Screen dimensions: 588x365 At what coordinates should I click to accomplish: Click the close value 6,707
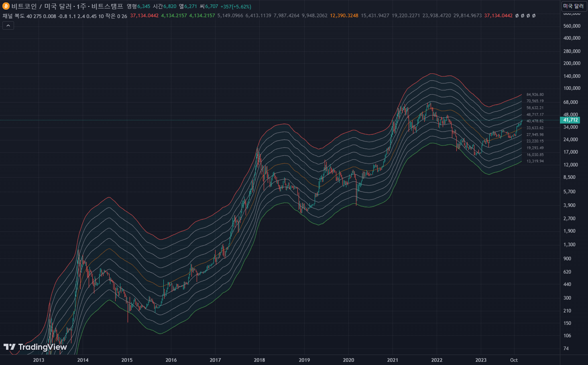coord(212,6)
